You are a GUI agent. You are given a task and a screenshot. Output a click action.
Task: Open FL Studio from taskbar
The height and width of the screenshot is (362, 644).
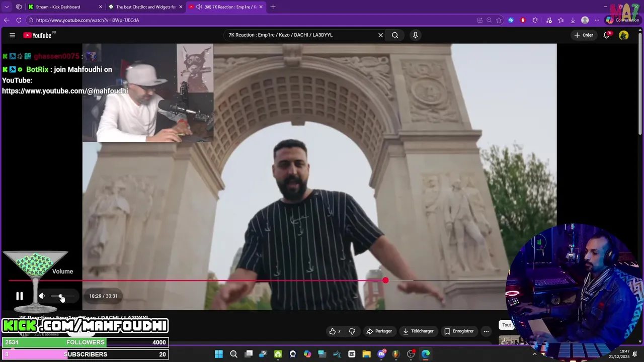(396, 354)
